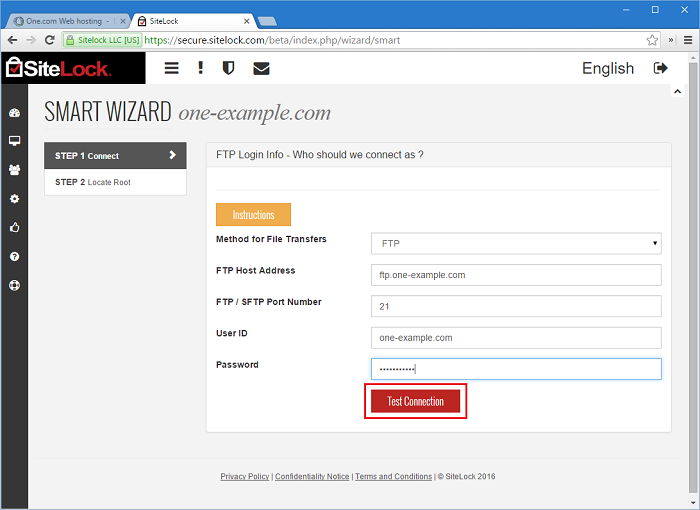Click the thumbs-up sidebar icon

pyautogui.click(x=14, y=227)
